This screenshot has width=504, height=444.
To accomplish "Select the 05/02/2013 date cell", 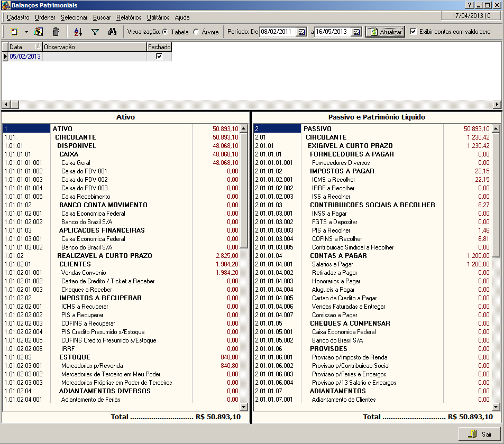I will 25,56.
